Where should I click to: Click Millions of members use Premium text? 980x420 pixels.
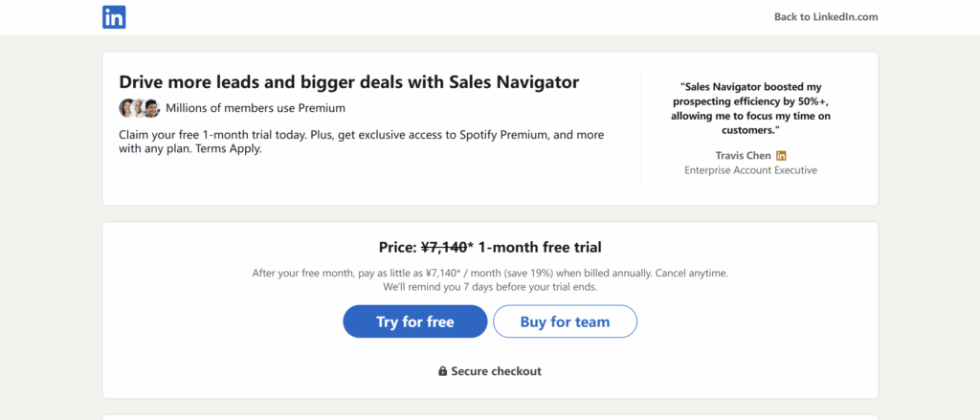pyautogui.click(x=255, y=108)
